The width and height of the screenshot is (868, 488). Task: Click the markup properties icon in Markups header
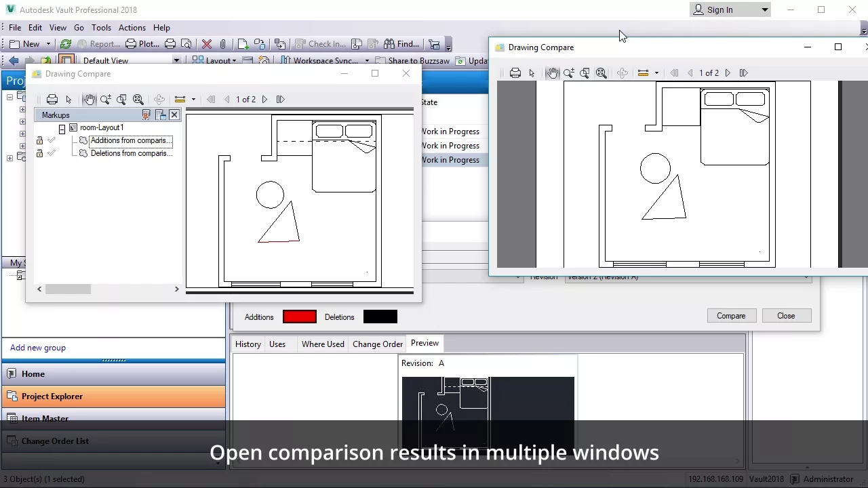pos(161,115)
